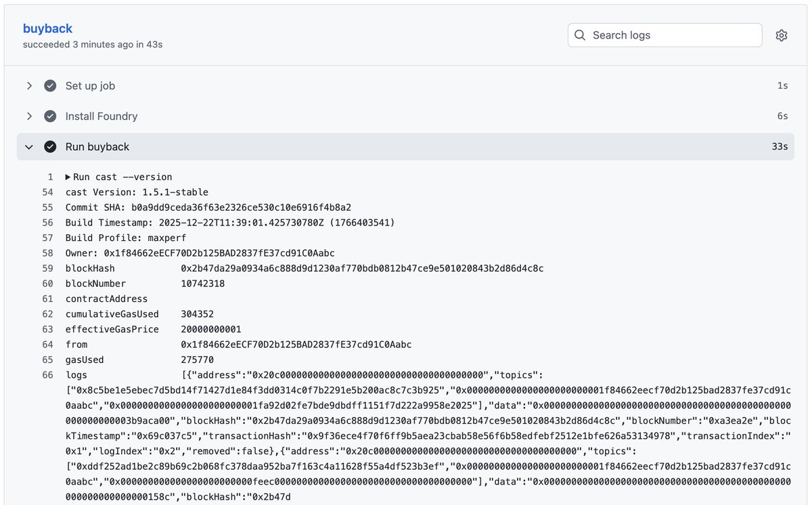The height and width of the screenshot is (505, 812).
Task: Open the buyback job title link
Action: click(x=47, y=28)
